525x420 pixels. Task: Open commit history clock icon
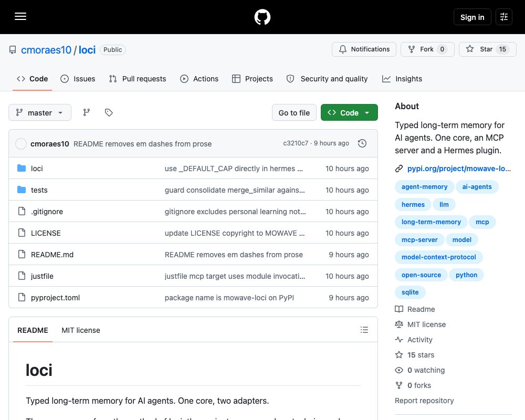(x=362, y=143)
